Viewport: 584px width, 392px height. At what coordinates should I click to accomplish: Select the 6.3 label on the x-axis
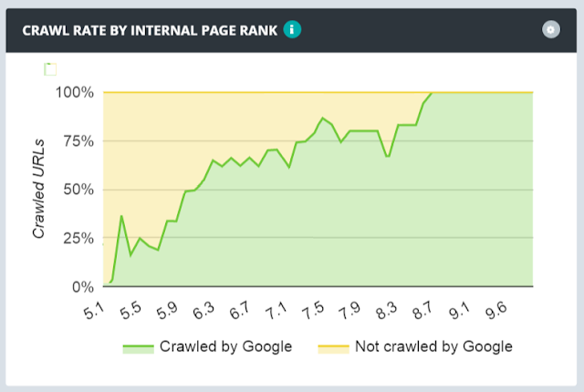[x=203, y=309]
